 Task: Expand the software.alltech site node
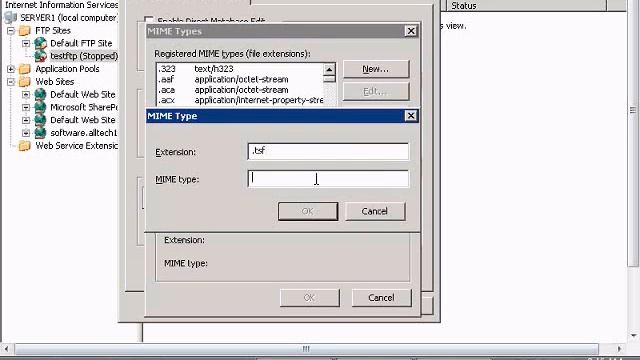pos(26,133)
